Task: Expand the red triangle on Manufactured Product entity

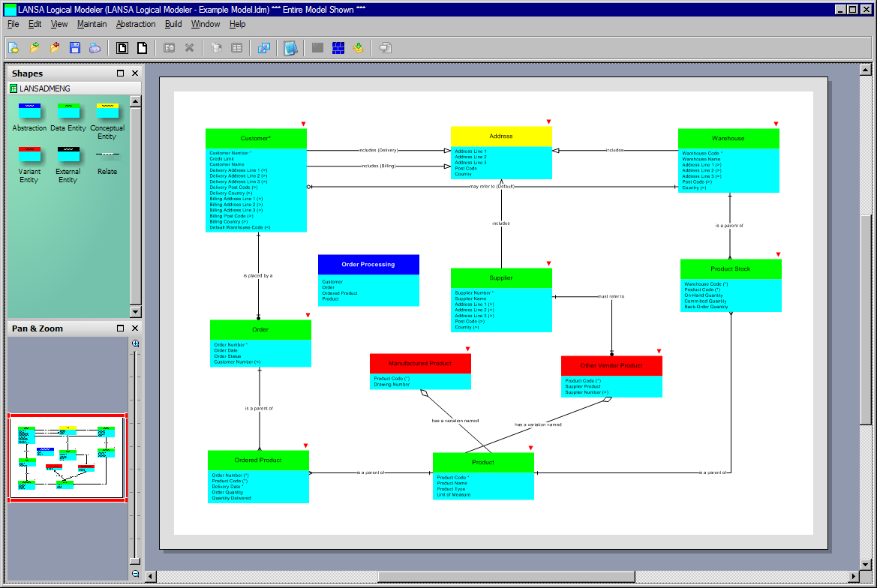Action: click(x=467, y=349)
